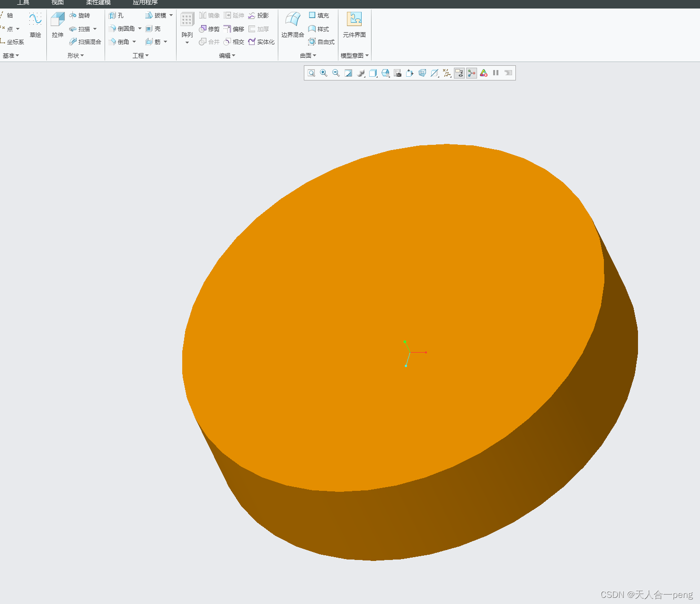Toggle the annotation display icon
The height and width of the screenshot is (604, 700).
point(459,73)
